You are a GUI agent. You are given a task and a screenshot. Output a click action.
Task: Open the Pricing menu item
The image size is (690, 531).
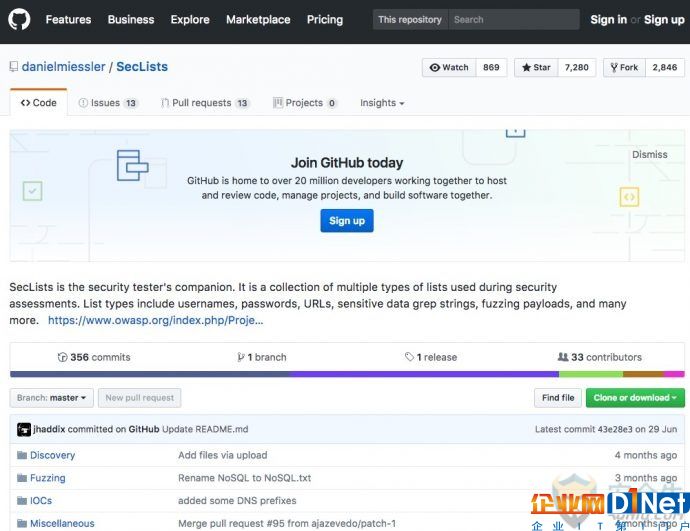(325, 20)
